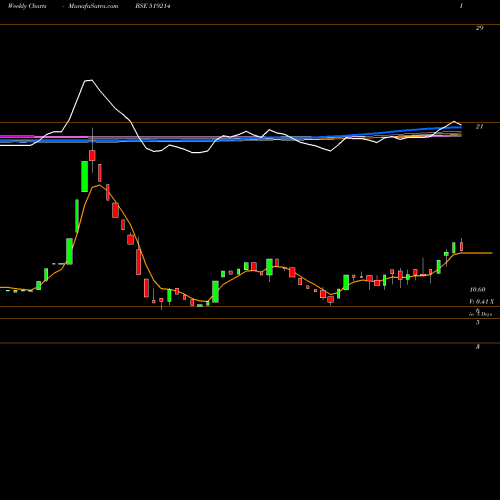Click the tallest green candlestick near the peak
The width and height of the screenshot is (500, 500).
(85, 176)
